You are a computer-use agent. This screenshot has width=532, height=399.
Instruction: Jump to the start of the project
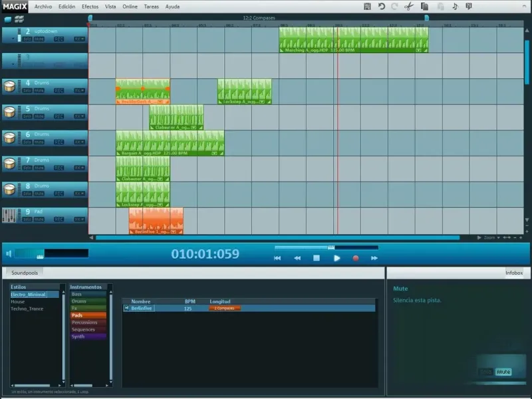point(277,258)
